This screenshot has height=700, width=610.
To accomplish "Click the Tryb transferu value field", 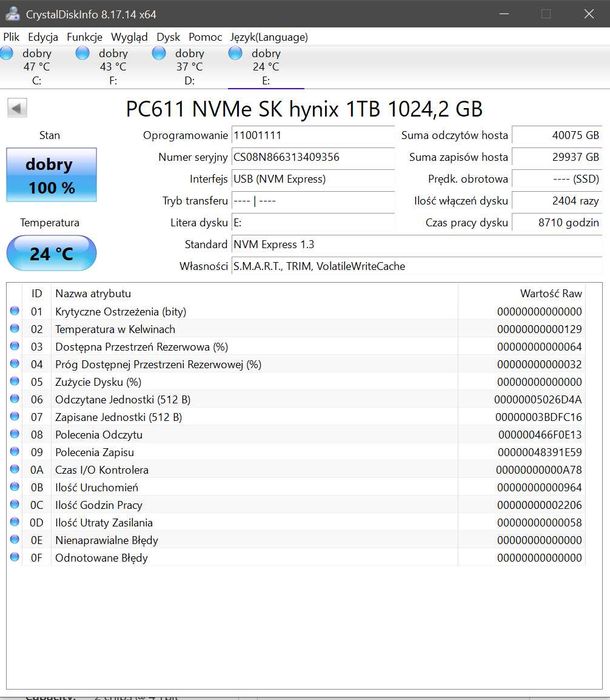I will click(313, 201).
